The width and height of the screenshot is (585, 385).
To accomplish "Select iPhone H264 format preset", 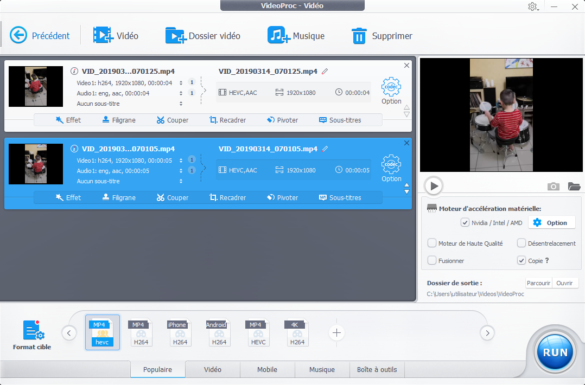I will pos(179,332).
